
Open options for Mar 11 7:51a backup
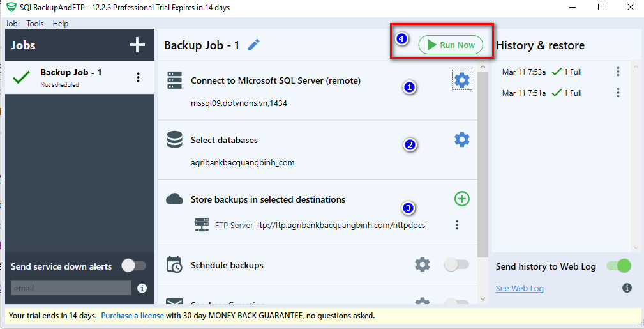pos(618,93)
